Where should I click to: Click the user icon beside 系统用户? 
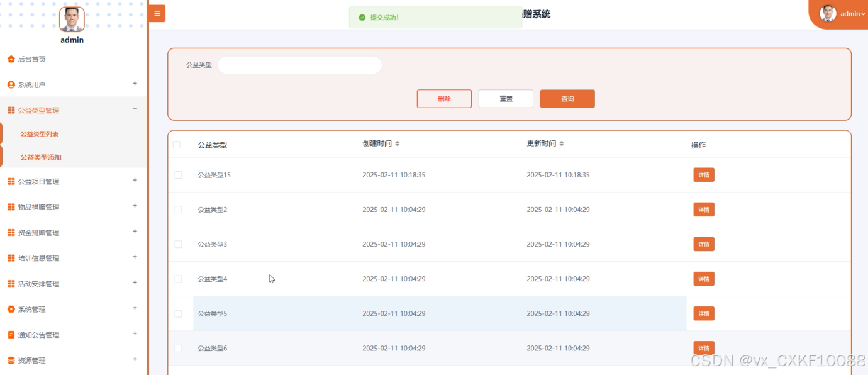11,85
